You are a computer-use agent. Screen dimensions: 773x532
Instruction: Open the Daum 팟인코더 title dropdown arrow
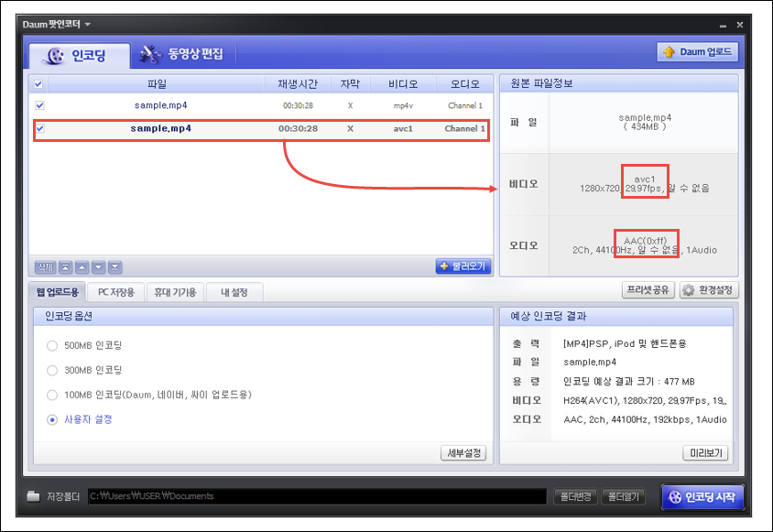pos(88,24)
